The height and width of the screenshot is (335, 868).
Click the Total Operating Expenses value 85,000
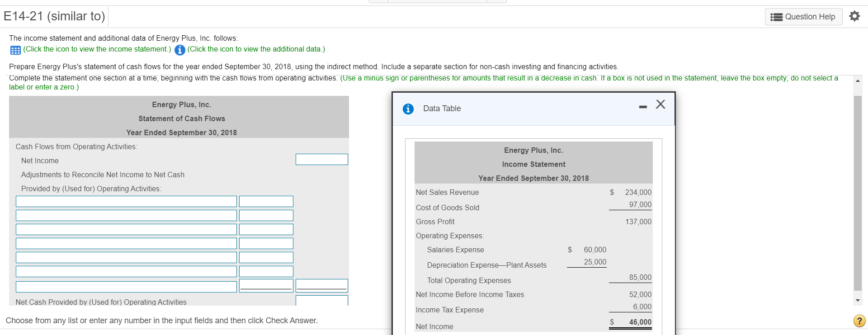point(640,277)
